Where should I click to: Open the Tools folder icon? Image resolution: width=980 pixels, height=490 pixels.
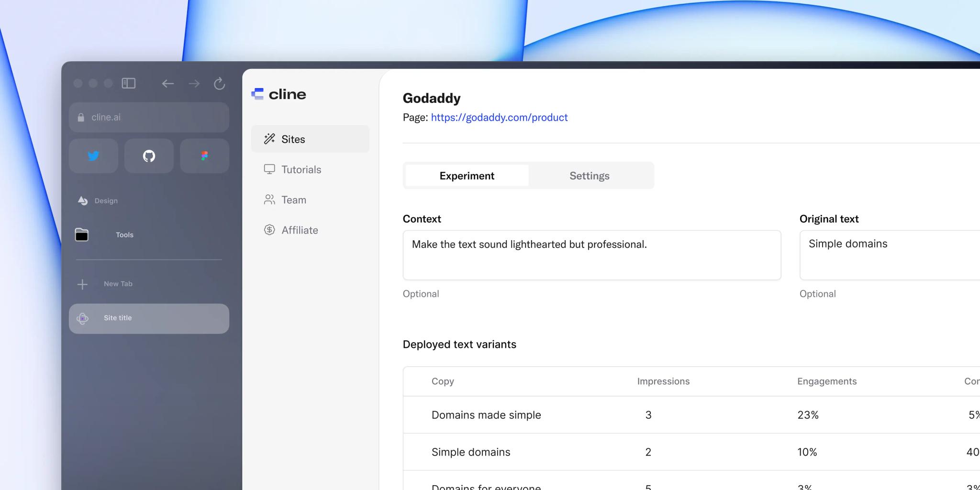coord(82,234)
